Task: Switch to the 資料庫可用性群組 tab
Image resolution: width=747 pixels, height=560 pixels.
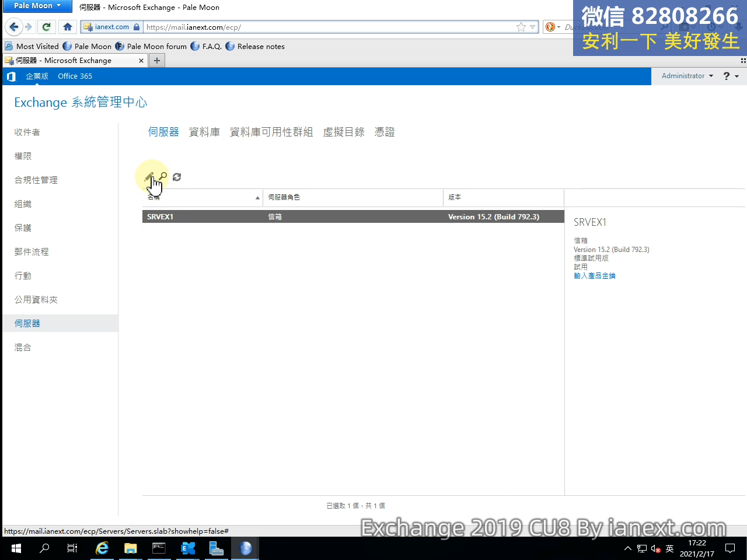Action: tap(271, 132)
